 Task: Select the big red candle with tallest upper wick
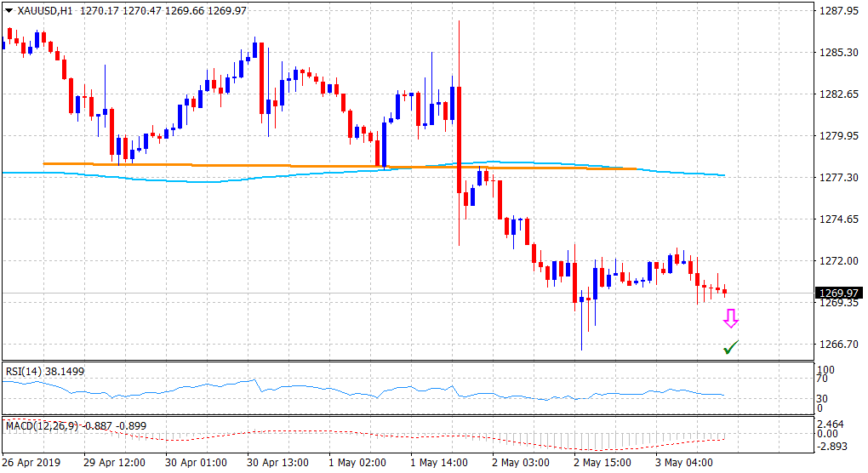[460, 136]
